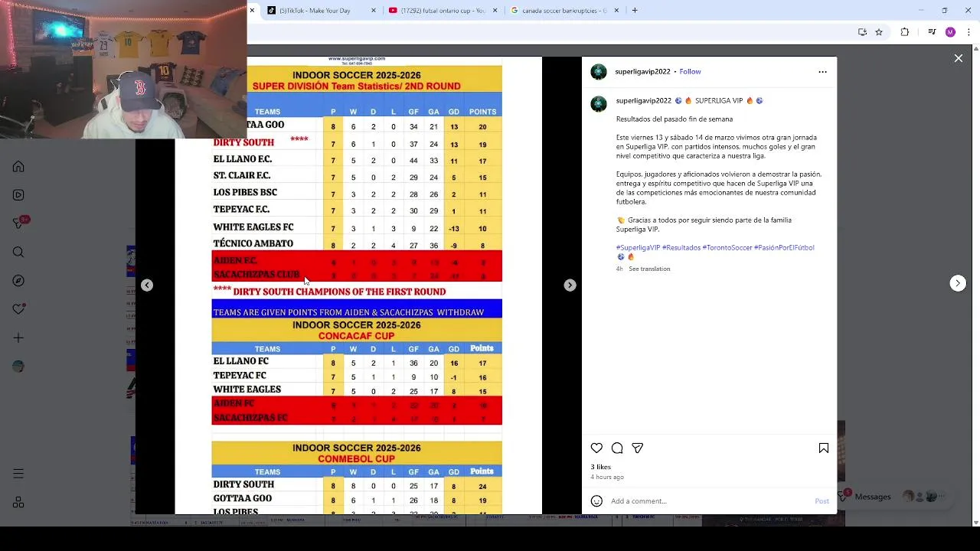Open Instagram Home in the sidebar
Screen dimensions: 980x551
point(18,167)
